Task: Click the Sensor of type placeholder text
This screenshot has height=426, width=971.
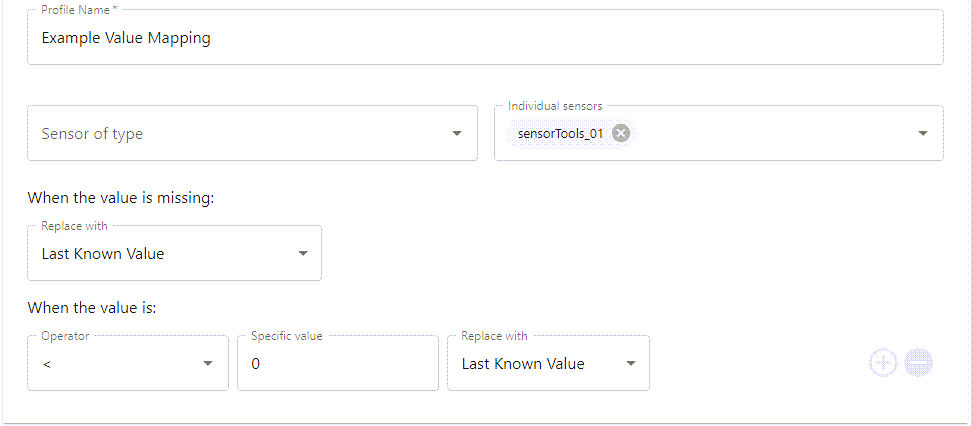Action: 92,133
